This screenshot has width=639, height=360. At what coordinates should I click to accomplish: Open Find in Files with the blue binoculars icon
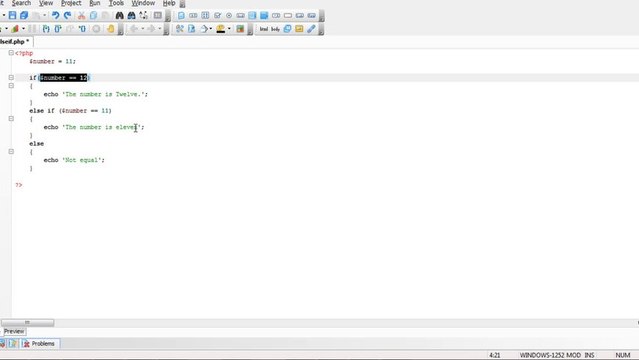[131, 15]
